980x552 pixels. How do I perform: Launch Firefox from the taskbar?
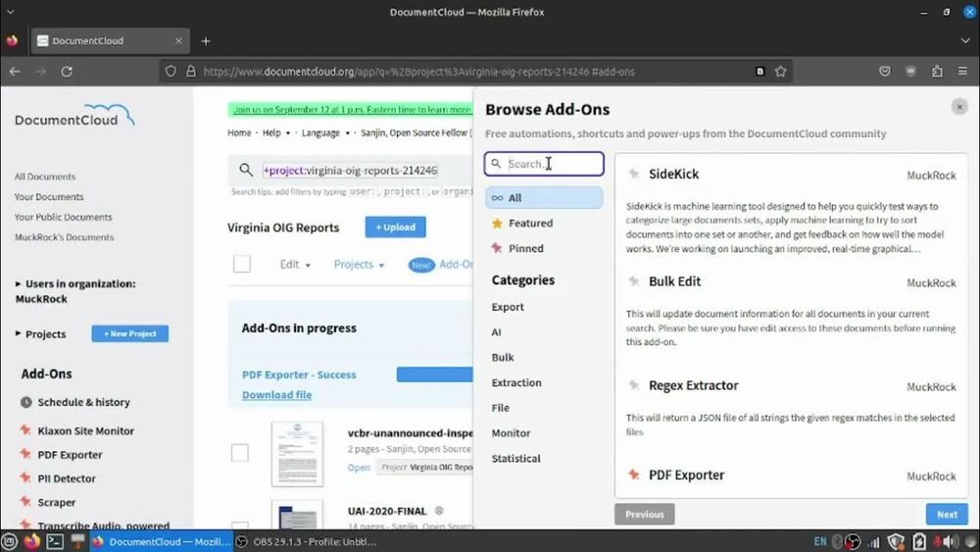pyautogui.click(x=32, y=541)
